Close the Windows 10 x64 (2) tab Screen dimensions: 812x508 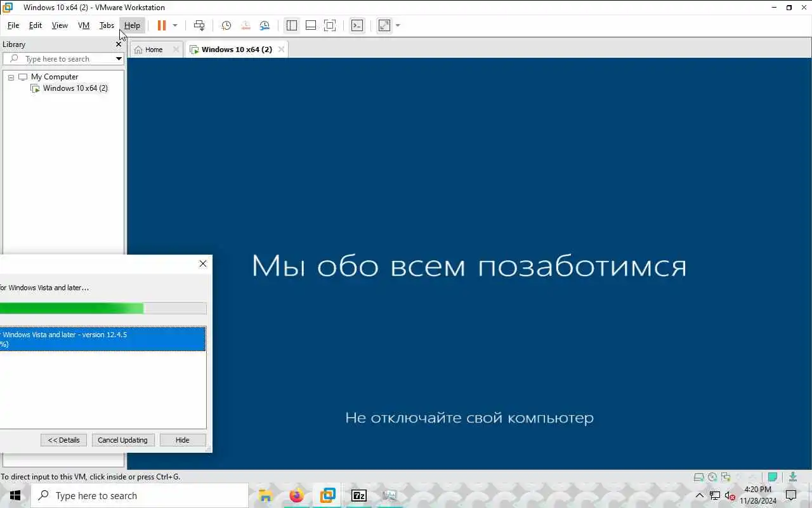[x=281, y=50]
